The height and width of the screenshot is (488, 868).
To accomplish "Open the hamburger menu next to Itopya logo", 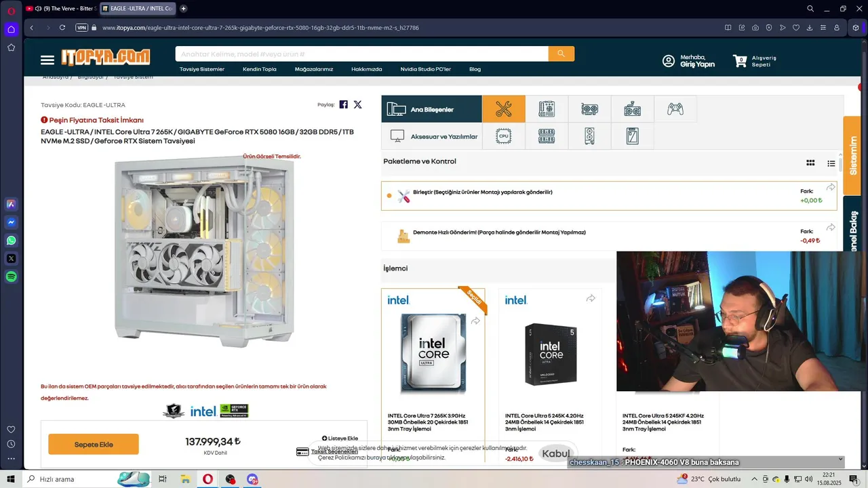I will (x=47, y=60).
